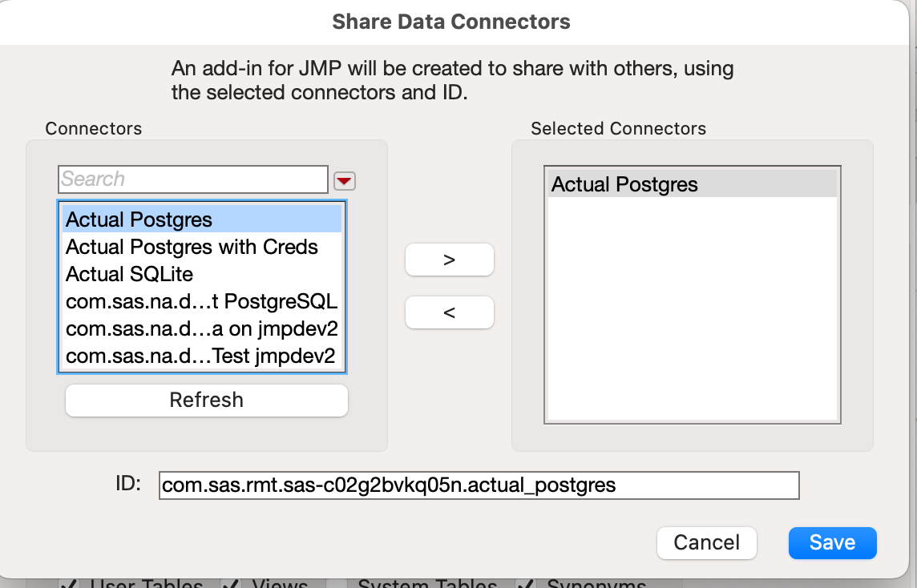Click the Cancel button
Viewport: 917px width, 588px height.
[x=706, y=542]
